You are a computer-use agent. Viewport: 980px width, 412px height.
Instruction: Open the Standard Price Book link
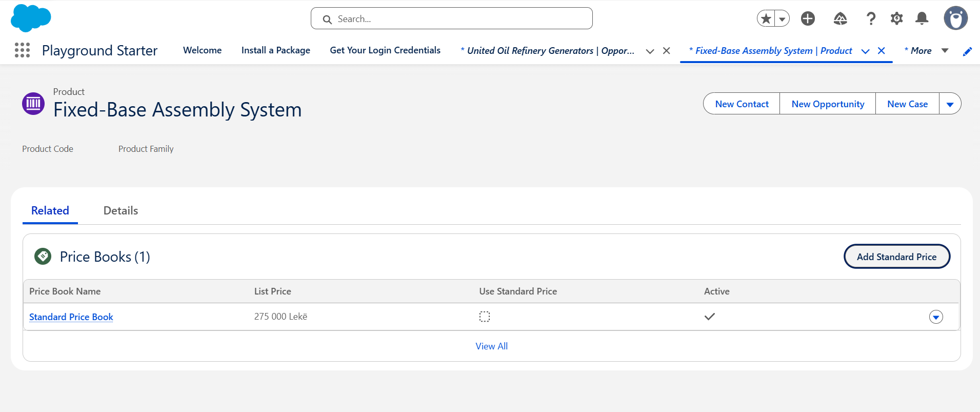point(71,317)
